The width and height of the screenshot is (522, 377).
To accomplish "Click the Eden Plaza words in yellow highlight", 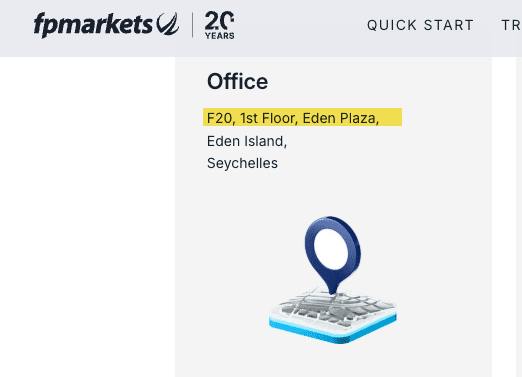I will [x=340, y=118].
